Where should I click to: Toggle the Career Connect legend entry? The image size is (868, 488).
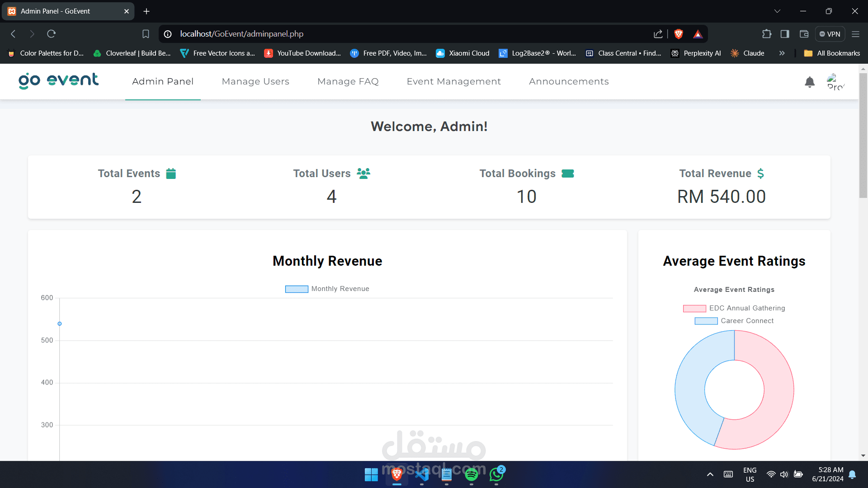tap(734, 321)
